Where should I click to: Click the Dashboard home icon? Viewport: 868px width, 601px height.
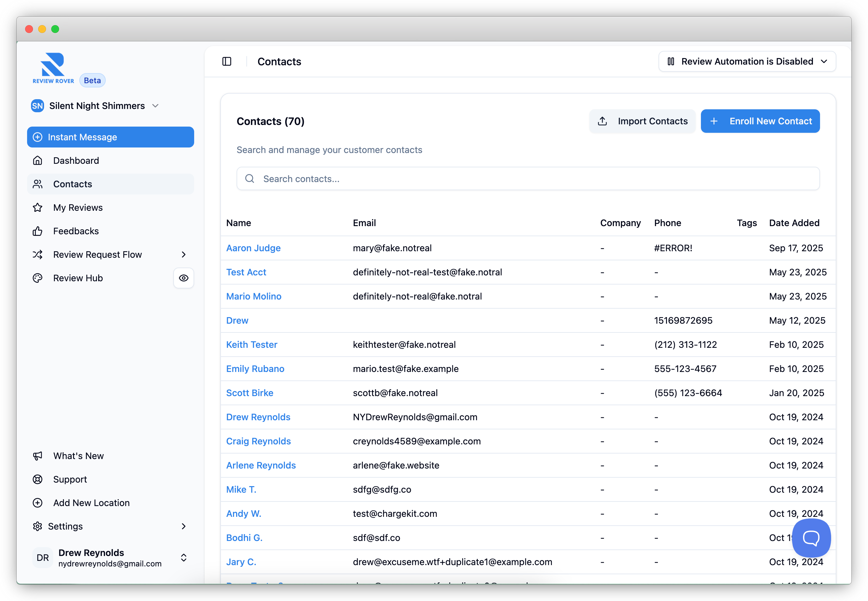[x=38, y=161]
